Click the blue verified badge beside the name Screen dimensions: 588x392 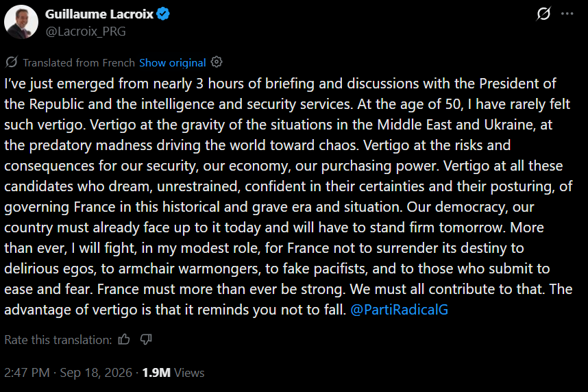click(x=163, y=14)
